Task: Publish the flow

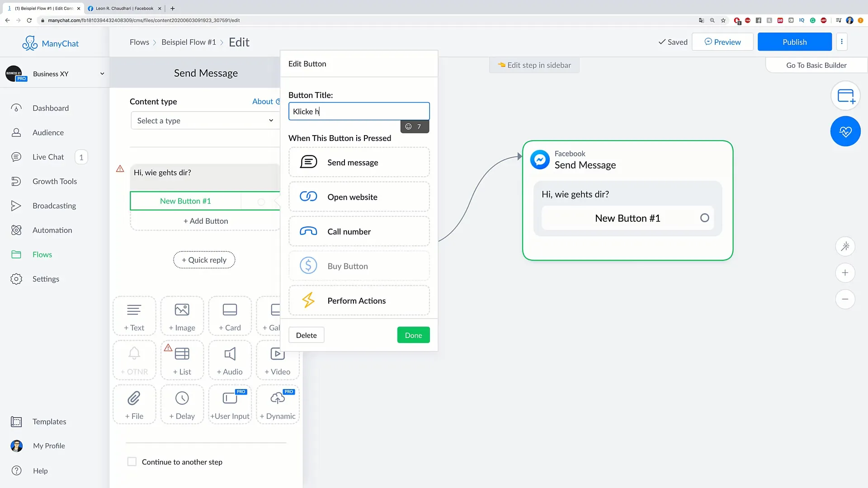Action: (x=794, y=42)
